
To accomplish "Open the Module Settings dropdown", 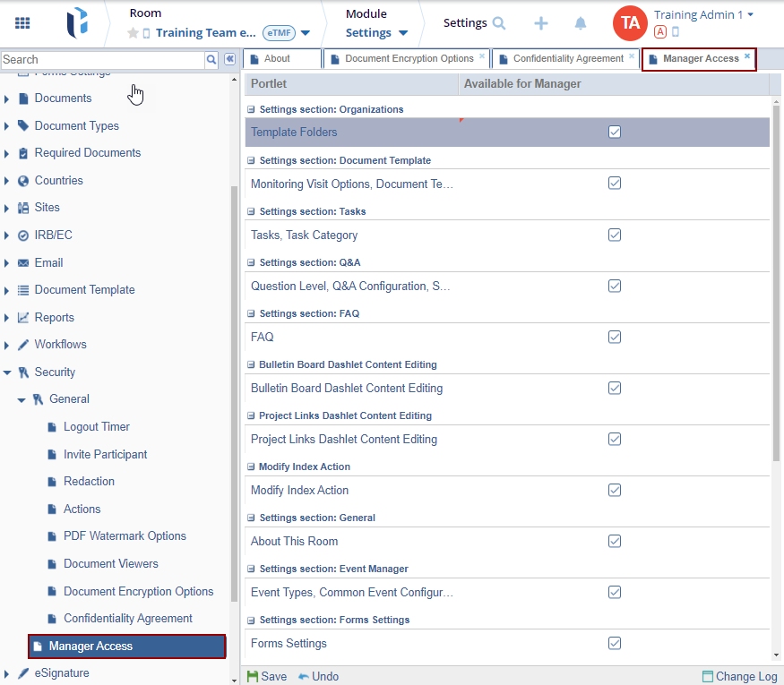I will [376, 33].
